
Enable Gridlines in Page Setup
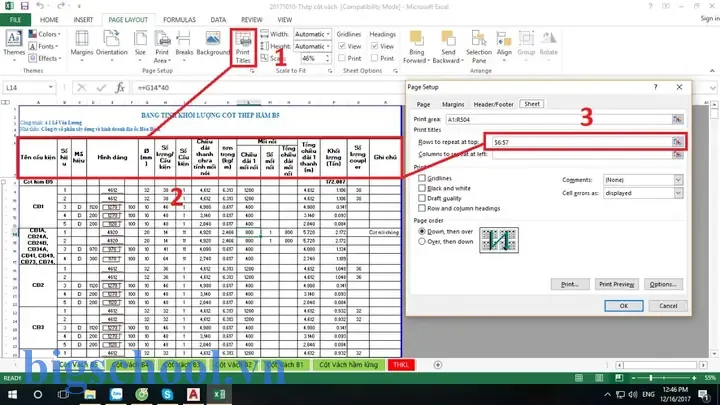(422, 178)
